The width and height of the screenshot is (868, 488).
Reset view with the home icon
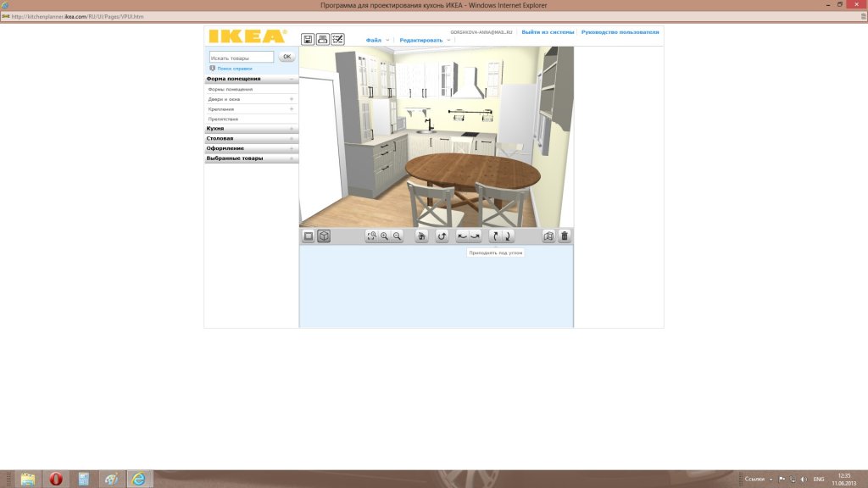point(421,236)
